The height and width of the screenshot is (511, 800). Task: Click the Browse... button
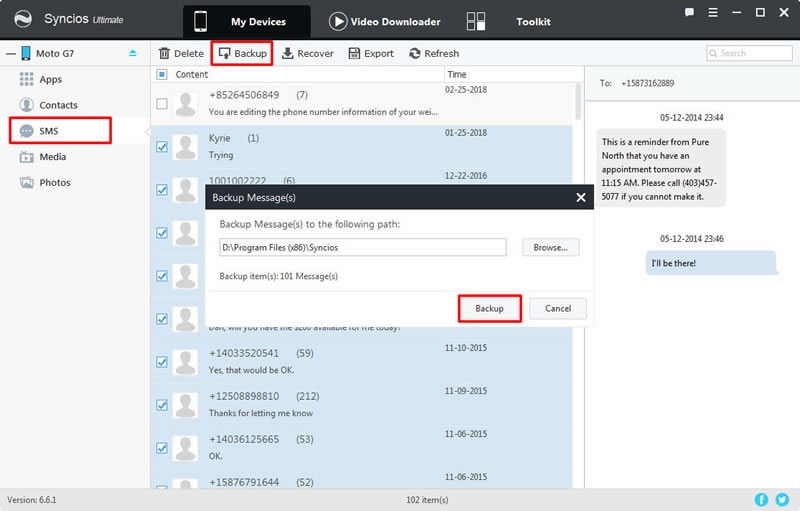551,247
